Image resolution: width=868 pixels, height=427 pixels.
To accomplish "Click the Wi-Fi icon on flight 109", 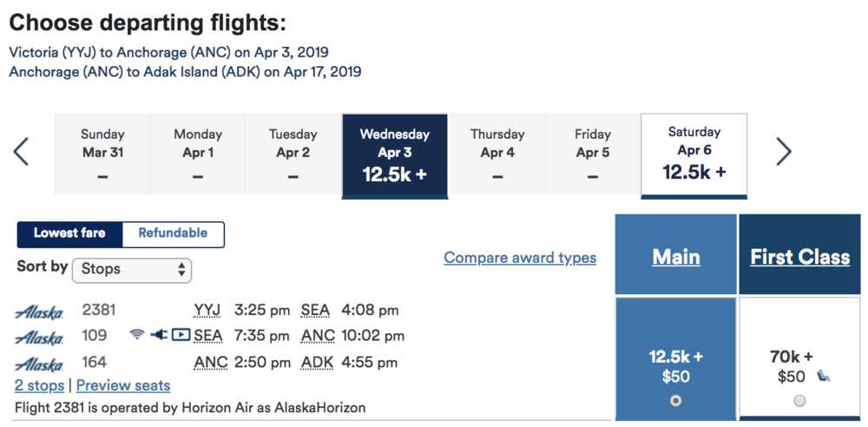I will coord(137,334).
